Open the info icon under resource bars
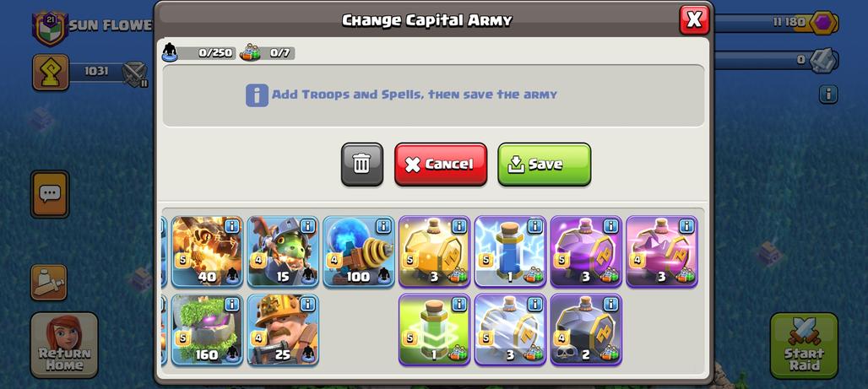 point(828,94)
